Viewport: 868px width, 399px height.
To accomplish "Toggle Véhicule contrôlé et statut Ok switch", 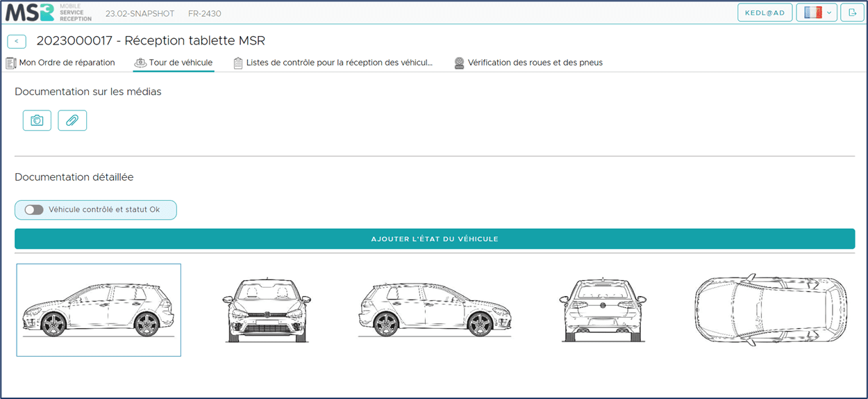I will click(x=34, y=210).
